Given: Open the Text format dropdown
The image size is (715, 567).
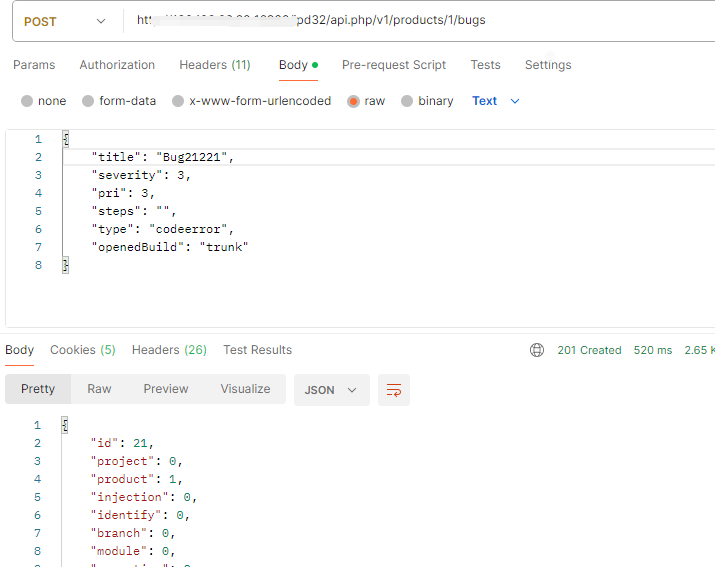Looking at the screenshot, I should pos(496,101).
